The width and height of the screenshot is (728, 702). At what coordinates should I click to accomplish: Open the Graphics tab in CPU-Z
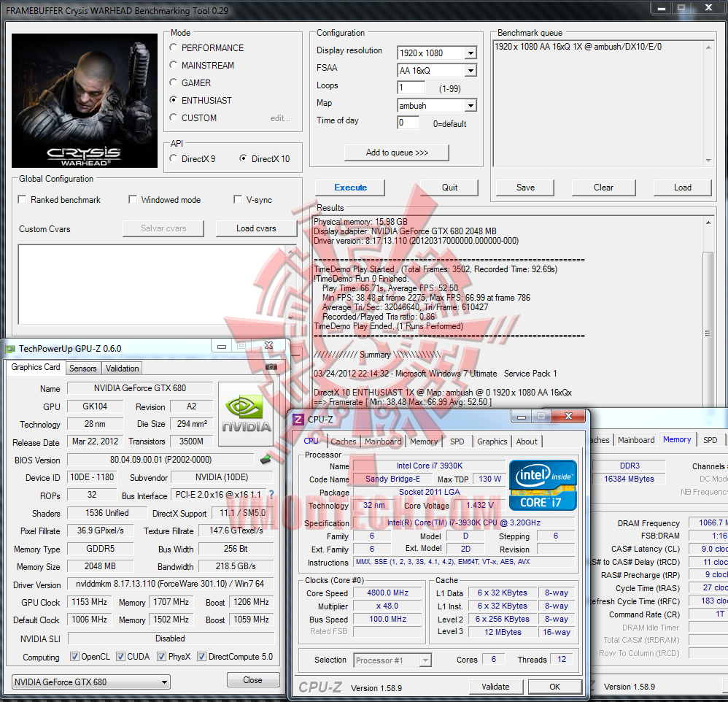(x=492, y=441)
